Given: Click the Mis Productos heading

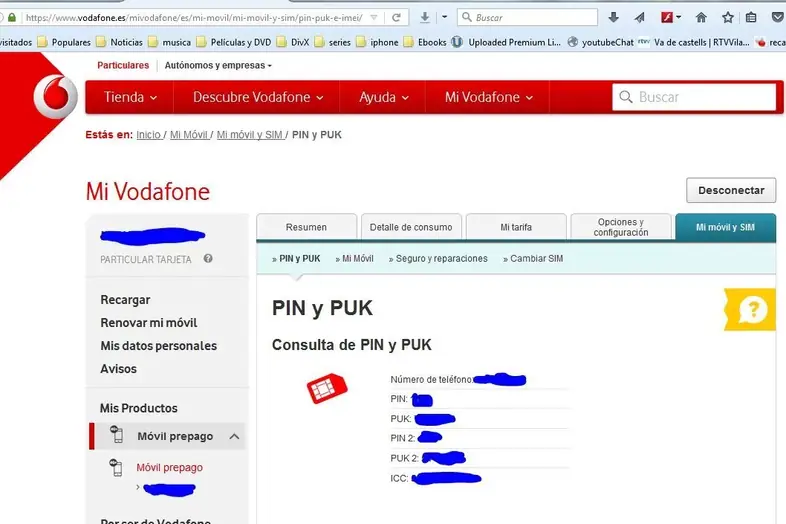Looking at the screenshot, I should coord(138,408).
